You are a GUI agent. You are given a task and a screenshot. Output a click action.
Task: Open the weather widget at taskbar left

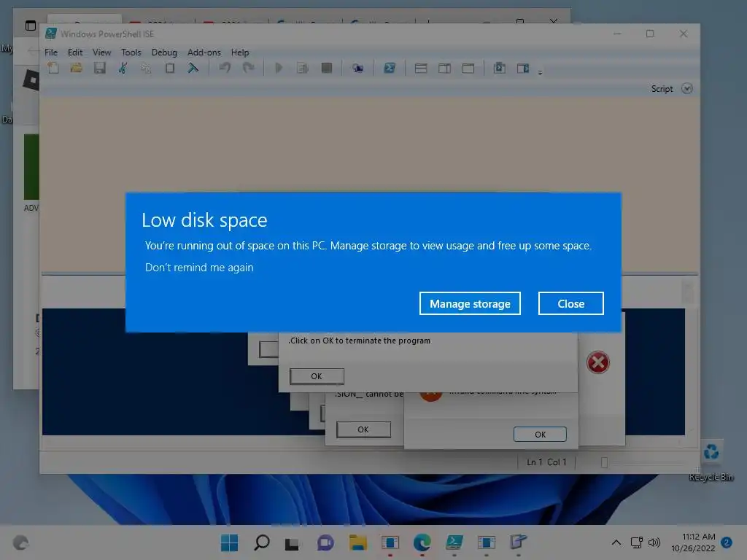21,542
